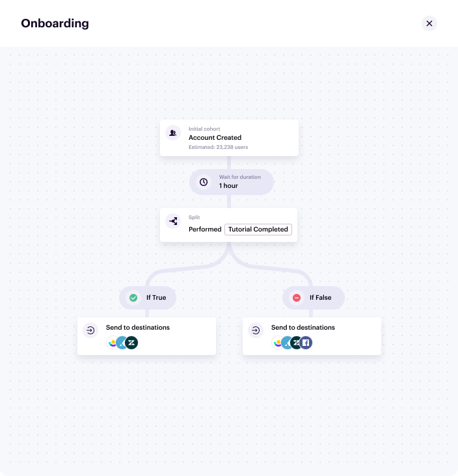458x476 pixels.
Task: Click the Onboarding title text
Action: tap(55, 23)
